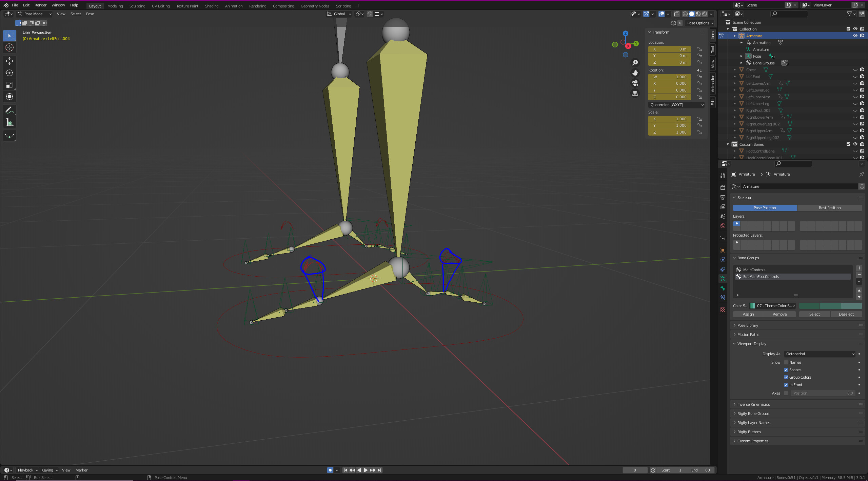Enable the Names display checkbox
868x481 pixels.
click(x=786, y=362)
